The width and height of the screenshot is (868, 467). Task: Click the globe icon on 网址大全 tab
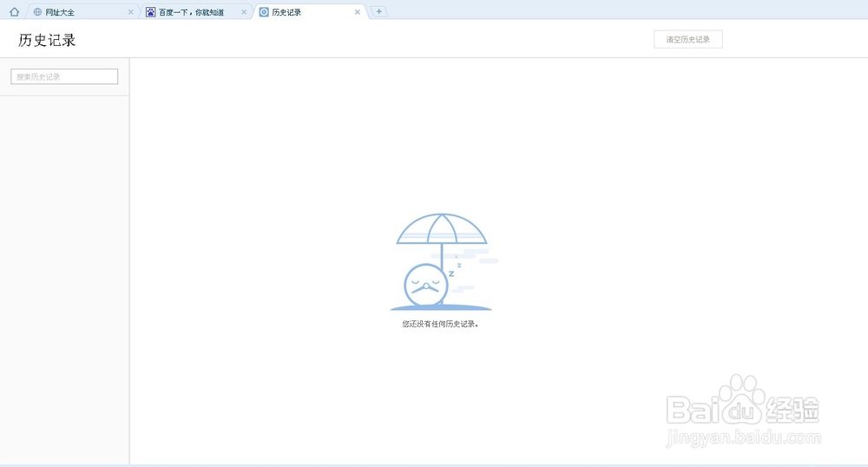[x=37, y=11]
